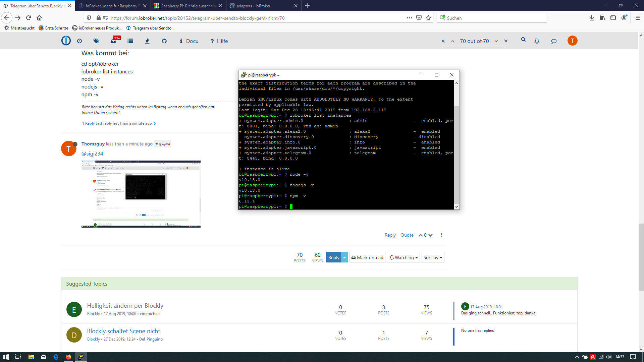The width and height of the screenshot is (644, 362).
Task: Open the chats speech bubble icon
Action: (554, 41)
